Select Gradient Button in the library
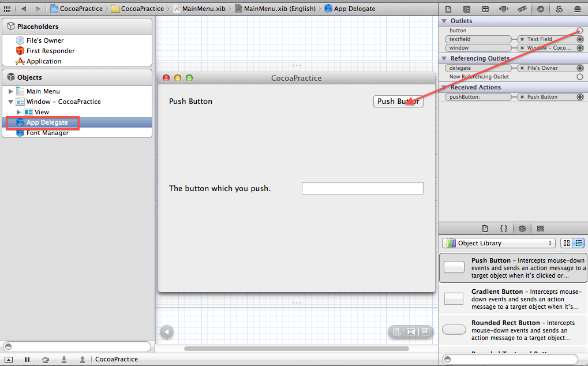This screenshot has width=588, height=366. [x=513, y=299]
